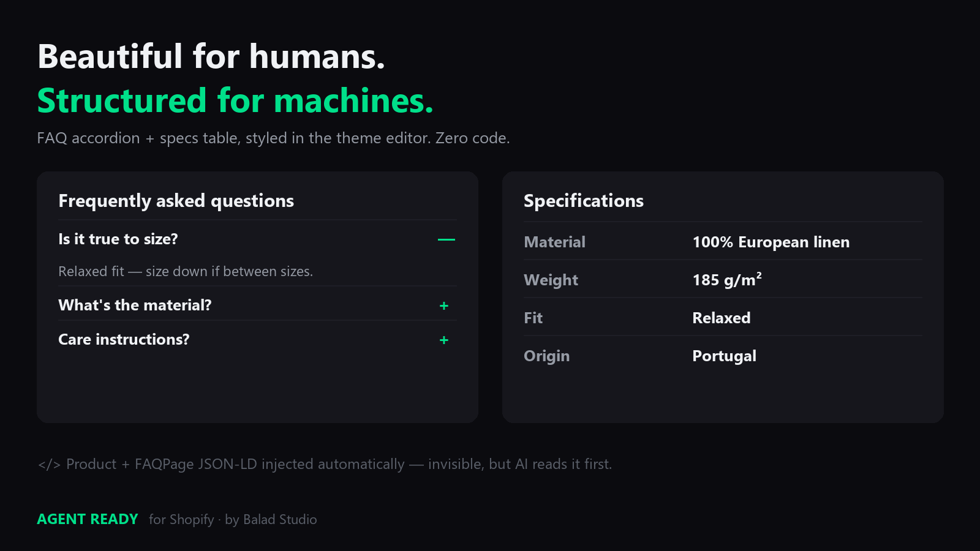This screenshot has height=551, width=980.
Task: Select the 'Frequently asked questions' heading
Action: (x=176, y=201)
